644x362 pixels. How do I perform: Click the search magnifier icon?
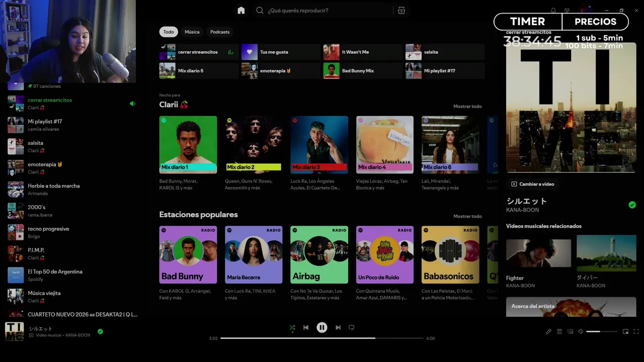coord(260,11)
